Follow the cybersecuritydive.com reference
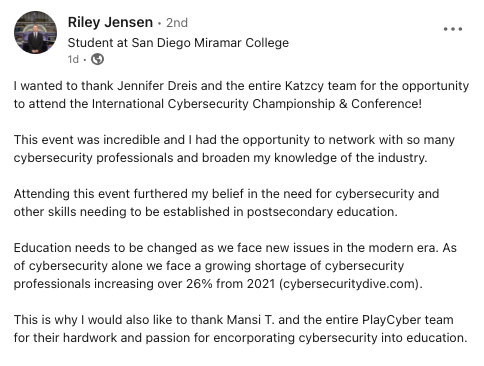This screenshot has height=366, width=484. tap(349, 284)
